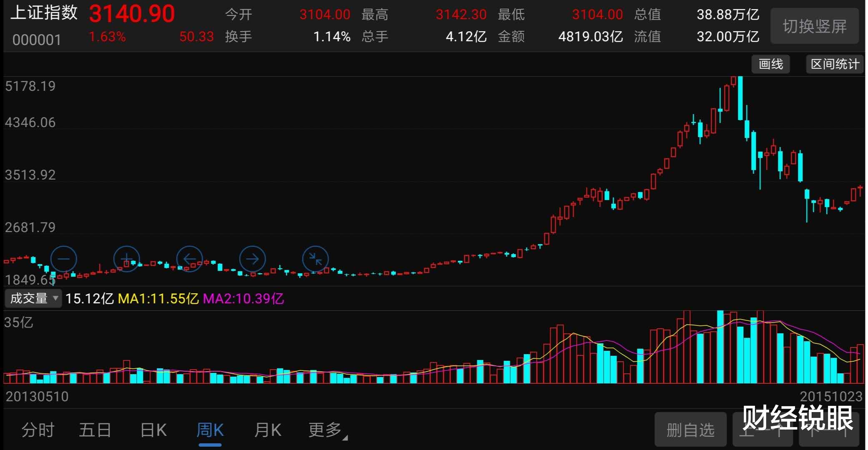Click the left arrow chart scroll icon

coord(189,259)
